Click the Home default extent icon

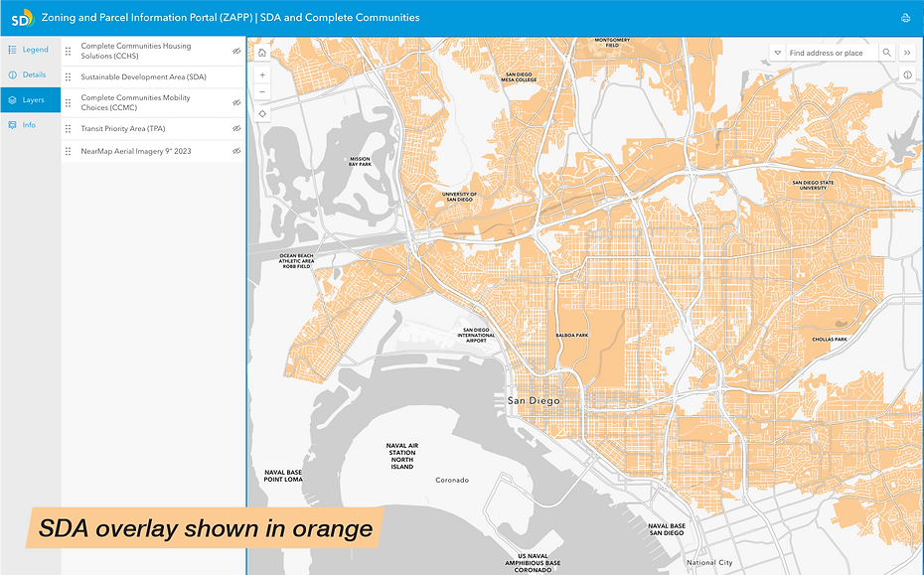[x=261, y=50]
